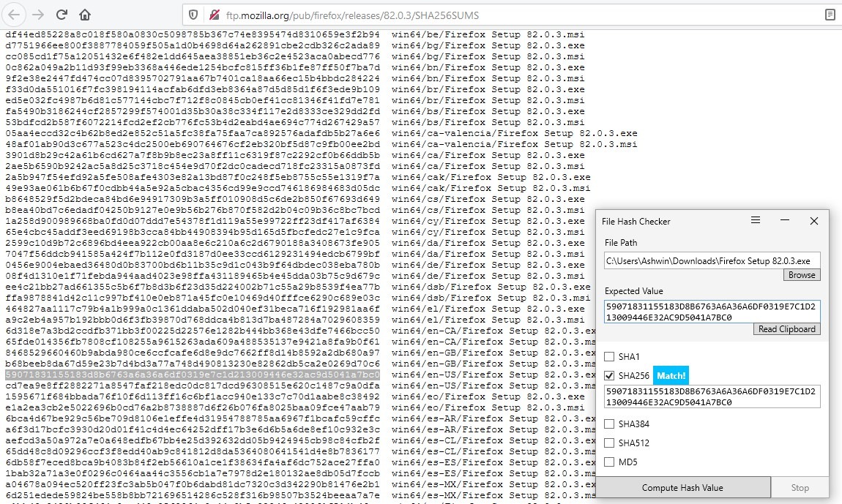Image resolution: width=842 pixels, height=504 pixels.
Task: Reload the SHA256SUMS page
Action: click(x=62, y=15)
